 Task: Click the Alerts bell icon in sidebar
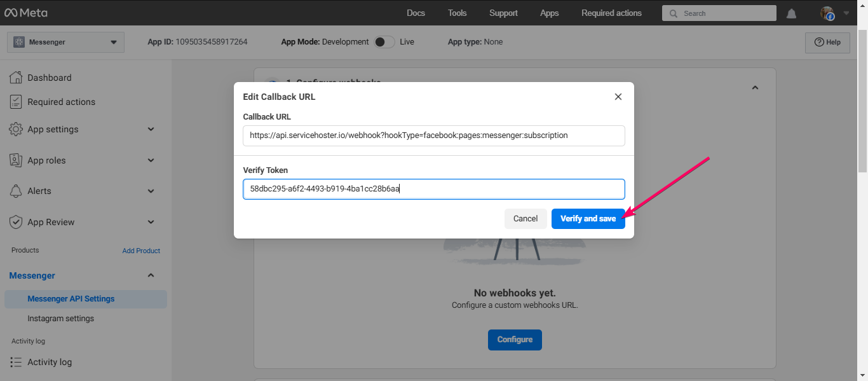(16, 191)
